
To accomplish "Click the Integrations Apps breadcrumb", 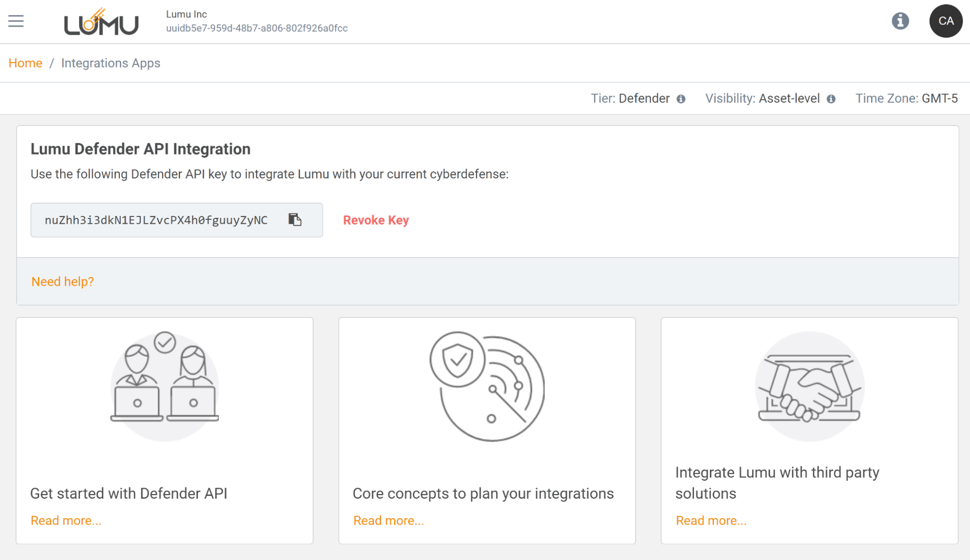I will (x=111, y=63).
